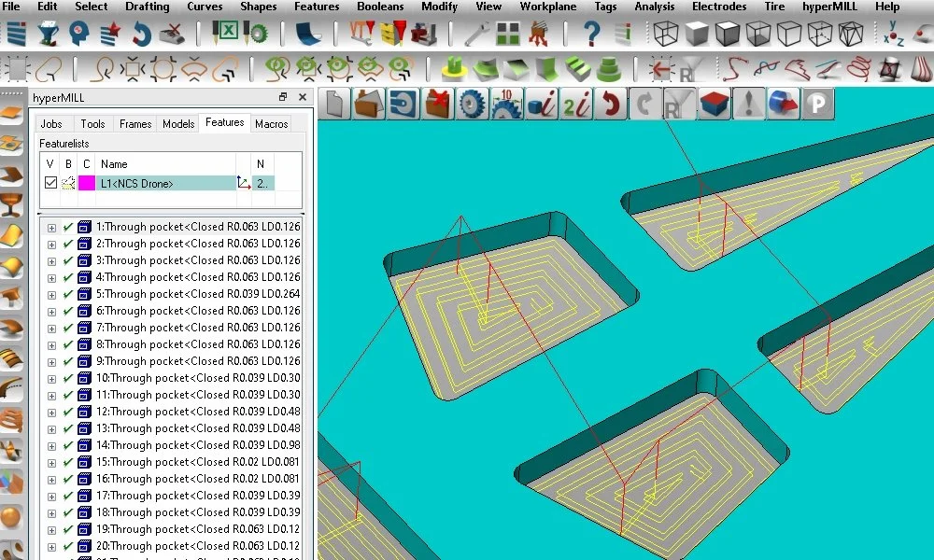Select 16:Through pocket<Closed R0.02 row

198,479
